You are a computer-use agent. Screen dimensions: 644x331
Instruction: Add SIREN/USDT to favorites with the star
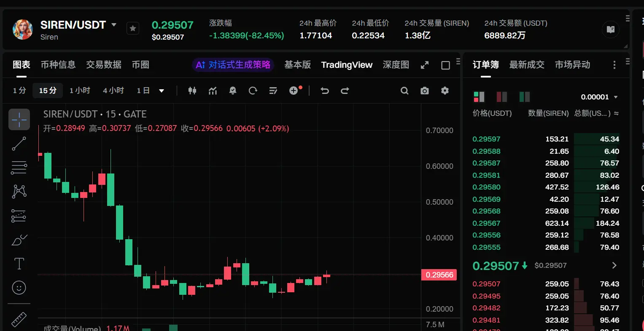tap(133, 28)
